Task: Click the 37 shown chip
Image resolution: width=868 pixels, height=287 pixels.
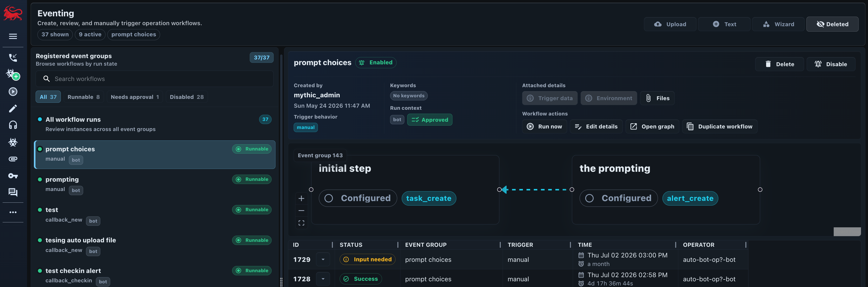Action: (x=55, y=34)
